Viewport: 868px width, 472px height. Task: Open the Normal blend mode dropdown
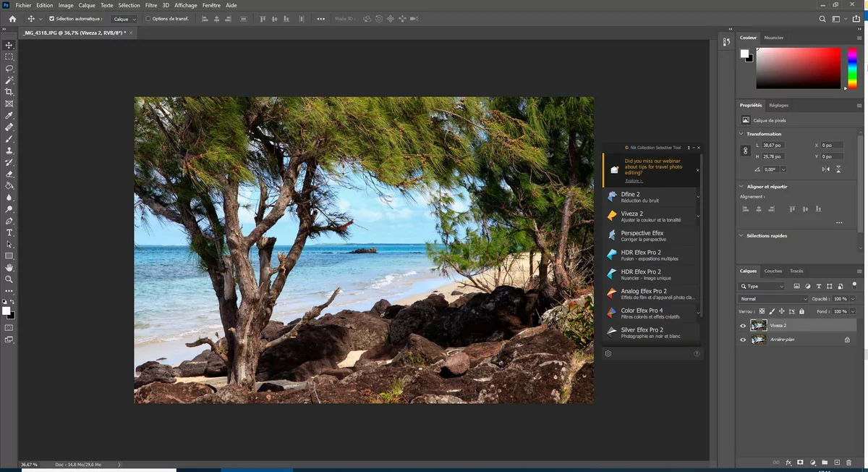pyautogui.click(x=773, y=299)
